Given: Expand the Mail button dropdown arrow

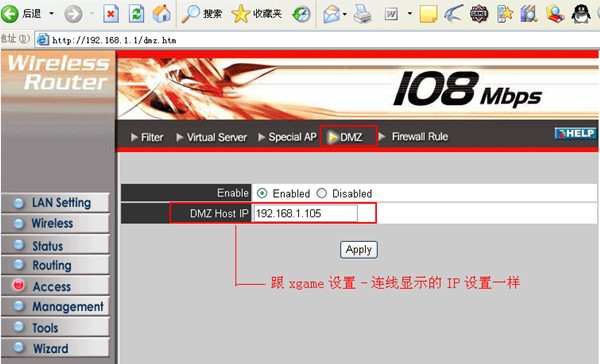Looking at the screenshot, I should pos(345,15).
